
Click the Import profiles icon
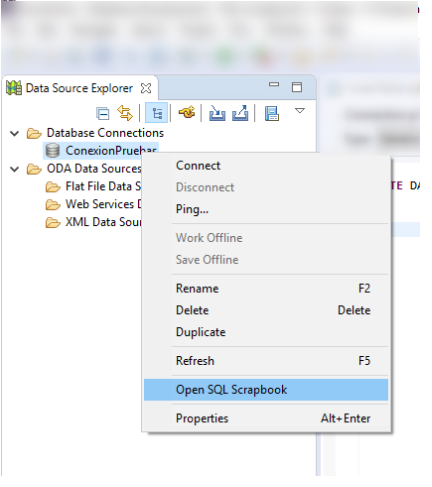click(x=217, y=113)
